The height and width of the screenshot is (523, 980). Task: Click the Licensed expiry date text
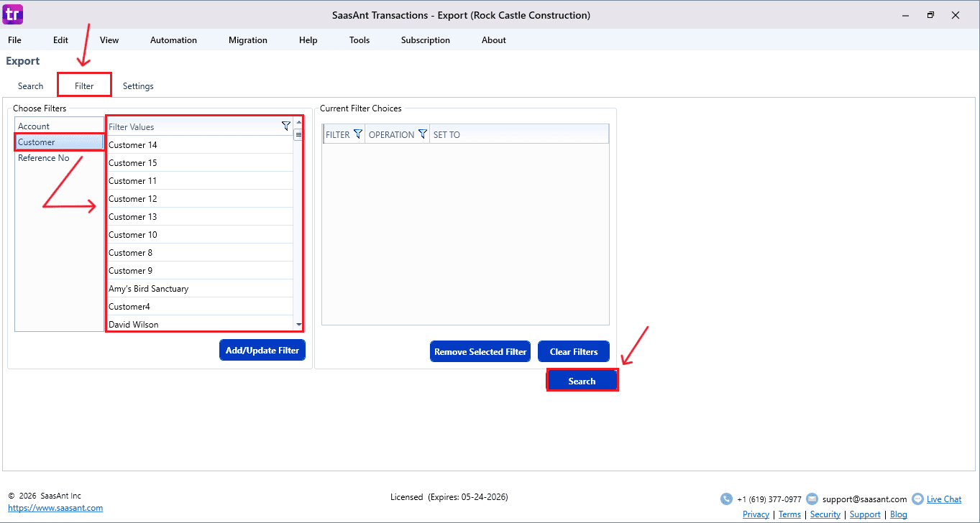click(449, 497)
